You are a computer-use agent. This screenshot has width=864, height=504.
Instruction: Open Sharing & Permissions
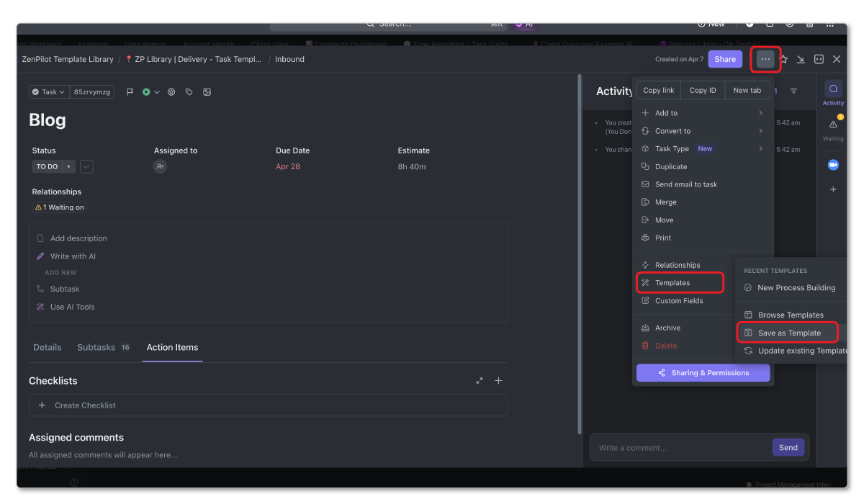[703, 372]
